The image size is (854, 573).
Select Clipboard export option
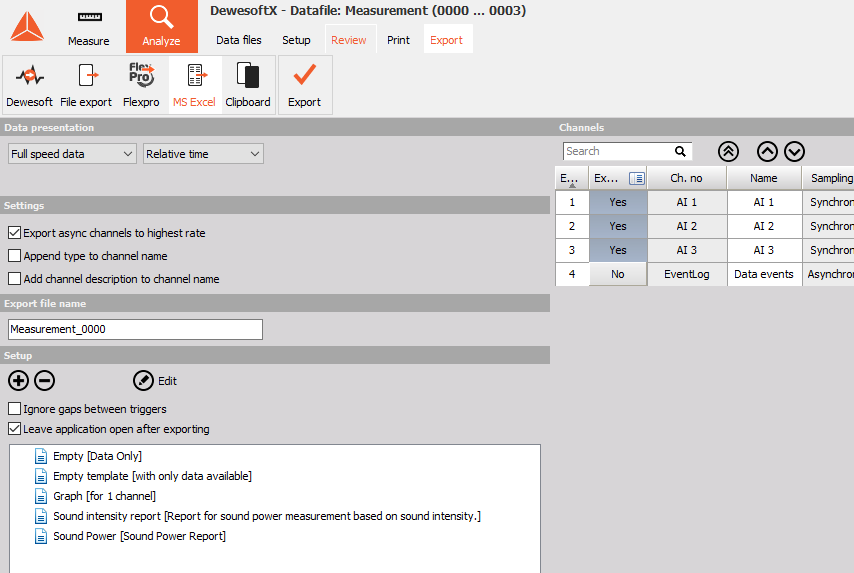(248, 86)
